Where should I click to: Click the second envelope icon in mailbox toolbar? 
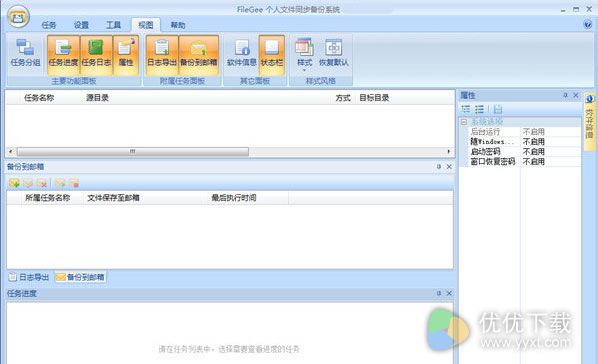[28, 183]
